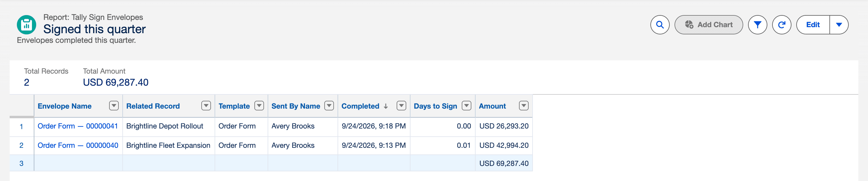Screen dimensions: 868x181
Task: Click the Amount column header
Action: 492,106
